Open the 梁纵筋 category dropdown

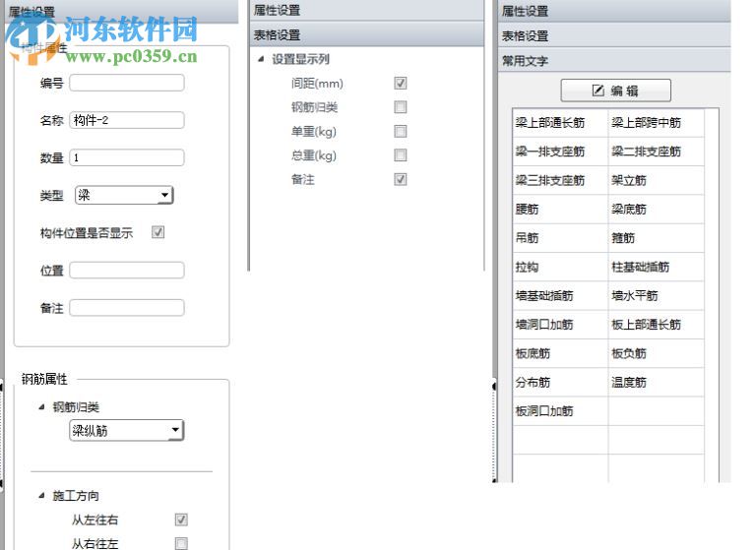[126, 430]
